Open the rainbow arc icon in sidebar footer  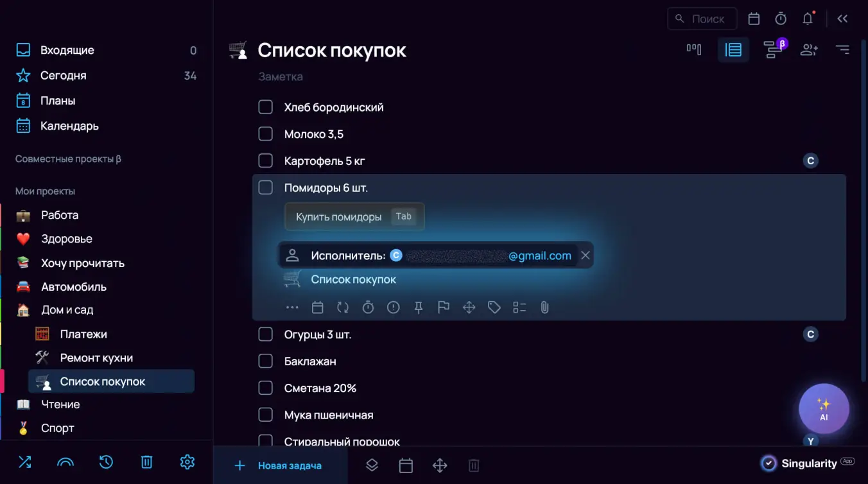point(65,462)
